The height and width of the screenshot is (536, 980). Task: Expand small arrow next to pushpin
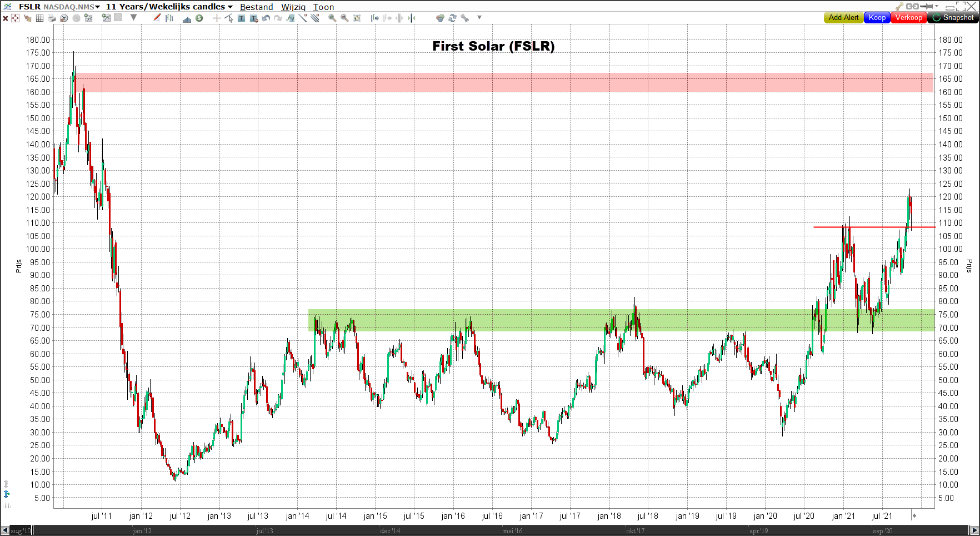pos(937,6)
